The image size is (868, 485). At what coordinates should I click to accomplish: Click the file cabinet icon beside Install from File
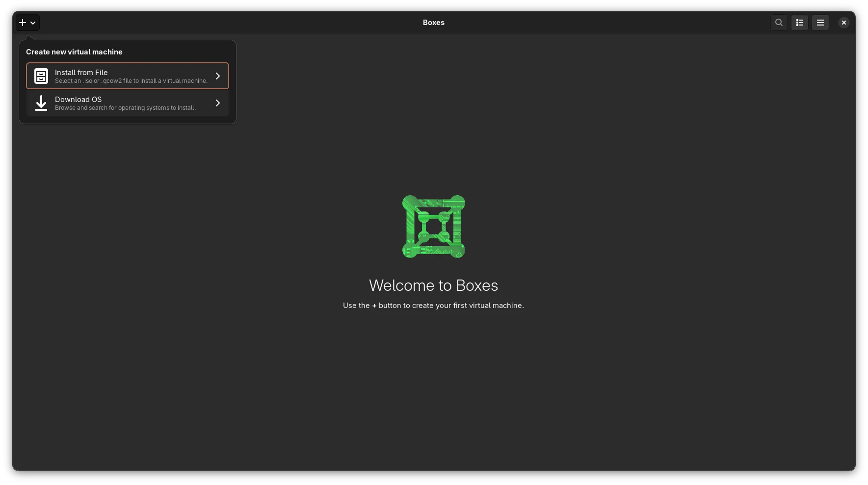[x=41, y=76]
